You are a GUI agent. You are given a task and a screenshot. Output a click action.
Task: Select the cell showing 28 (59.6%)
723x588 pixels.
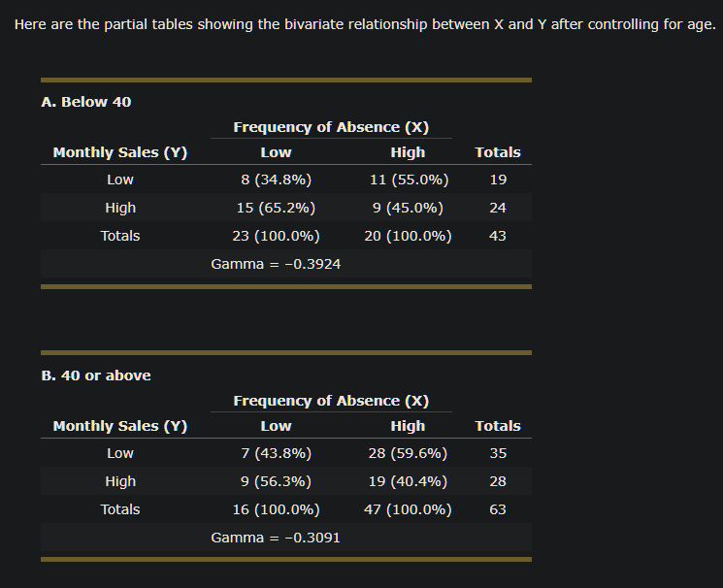(x=408, y=453)
